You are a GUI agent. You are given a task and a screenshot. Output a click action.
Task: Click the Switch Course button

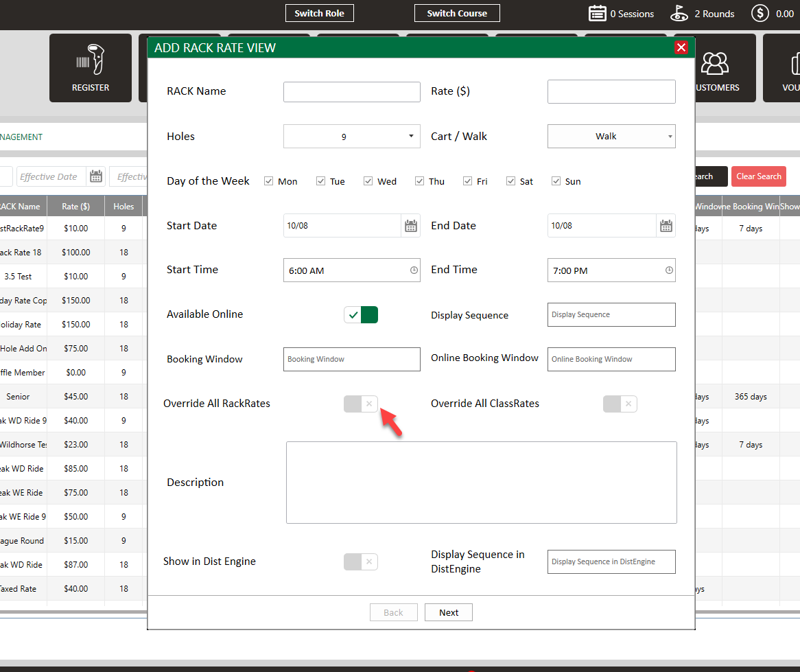point(457,13)
